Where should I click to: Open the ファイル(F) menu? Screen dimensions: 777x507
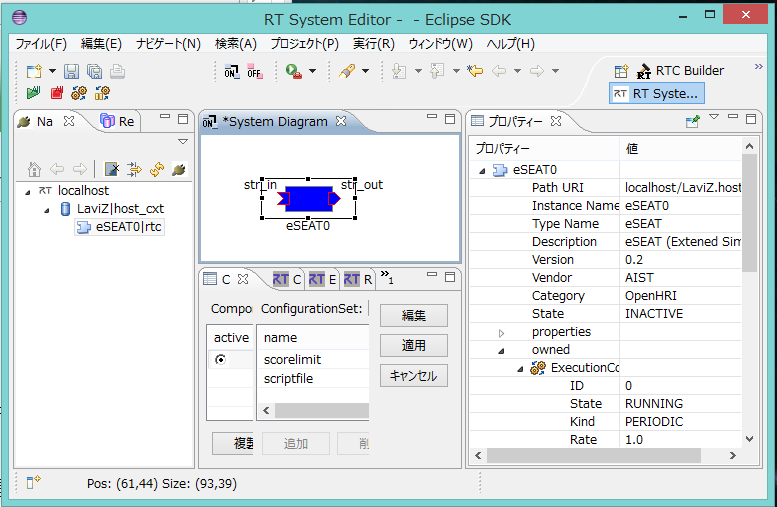pos(41,44)
